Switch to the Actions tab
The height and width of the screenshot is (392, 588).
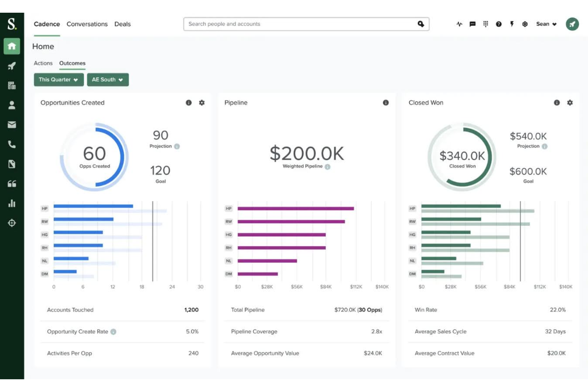(x=43, y=63)
